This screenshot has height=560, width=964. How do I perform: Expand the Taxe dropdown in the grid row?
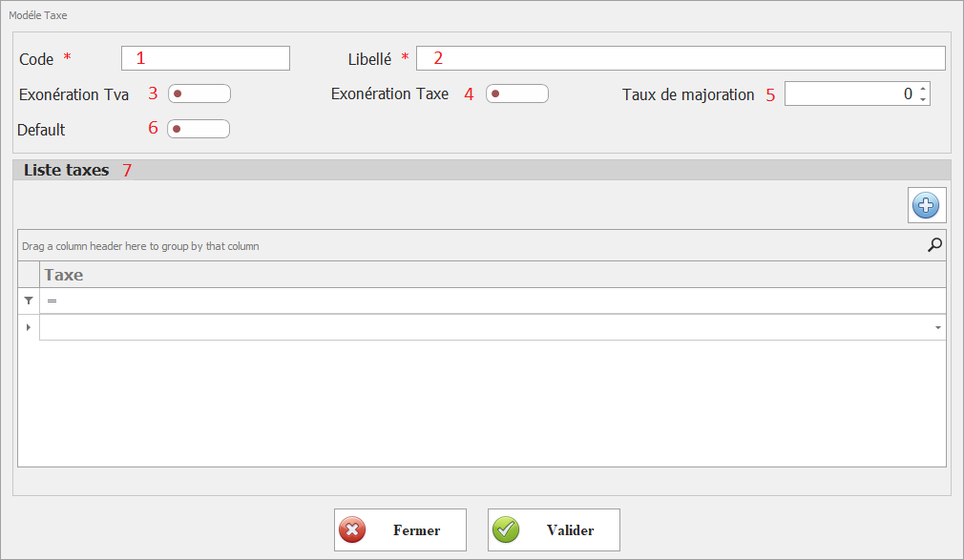[x=937, y=327]
